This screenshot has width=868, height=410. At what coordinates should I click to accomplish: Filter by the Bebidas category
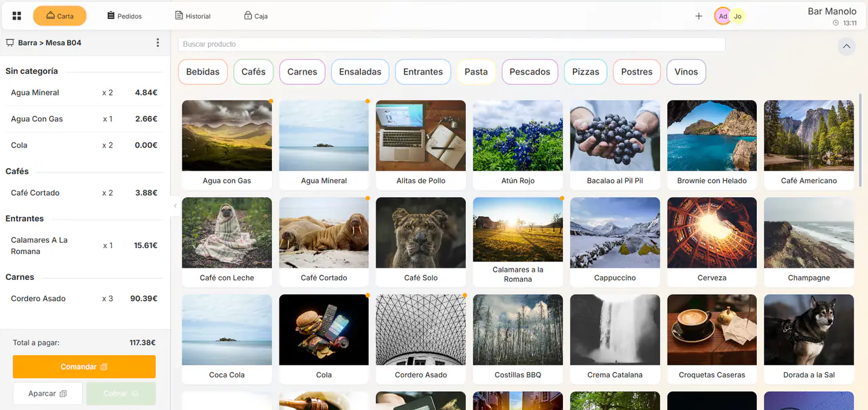[203, 72]
